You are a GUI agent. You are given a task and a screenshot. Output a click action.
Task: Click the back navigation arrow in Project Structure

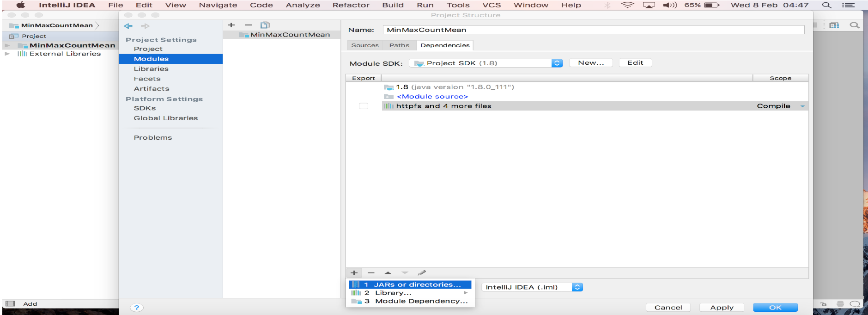pos(128,26)
